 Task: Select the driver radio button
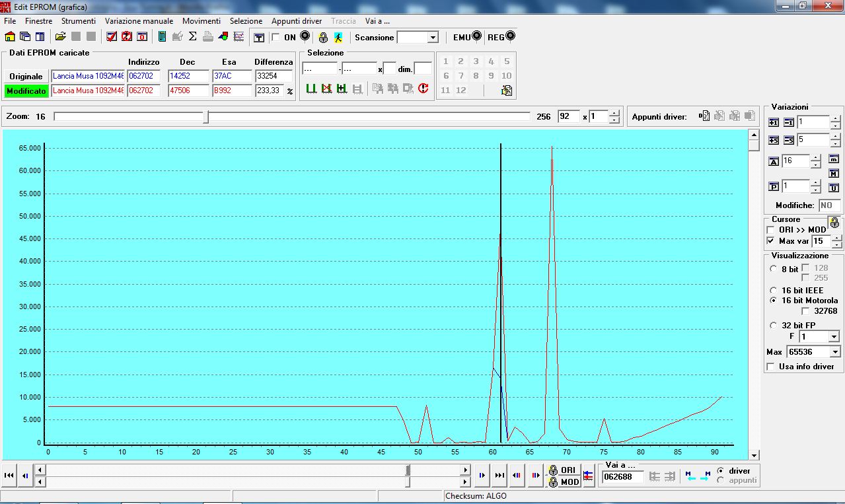[721, 470]
